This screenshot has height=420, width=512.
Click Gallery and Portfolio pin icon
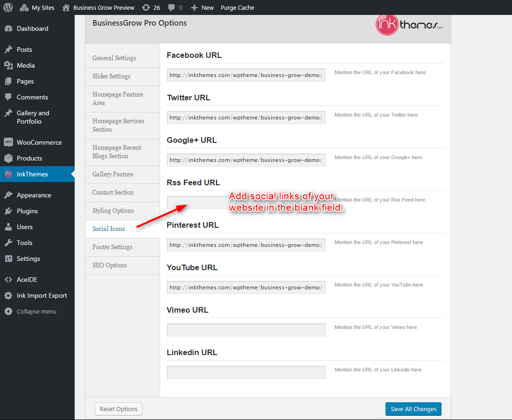tap(8, 113)
